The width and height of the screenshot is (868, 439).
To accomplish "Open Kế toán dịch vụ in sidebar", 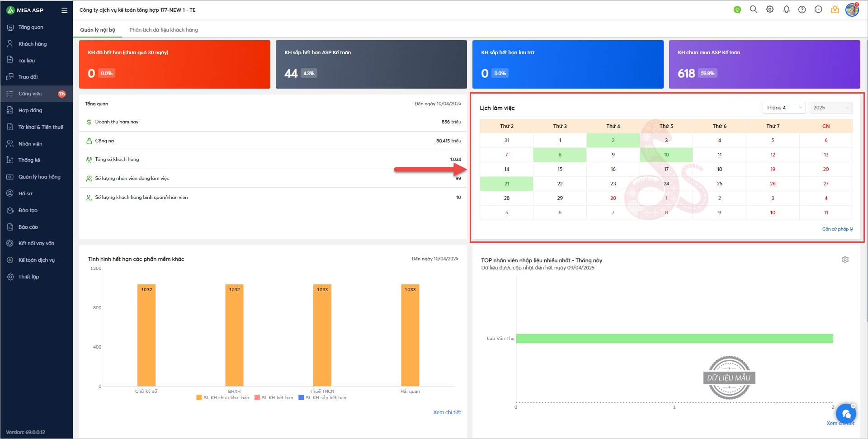I will pyautogui.click(x=36, y=260).
